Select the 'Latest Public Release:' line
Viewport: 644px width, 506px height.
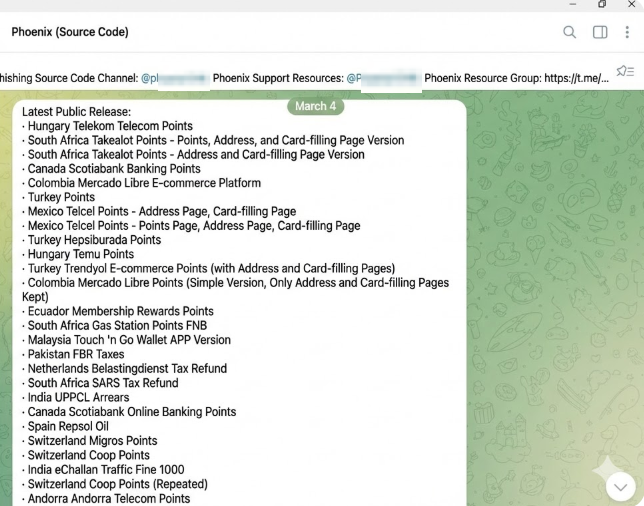(x=76, y=112)
